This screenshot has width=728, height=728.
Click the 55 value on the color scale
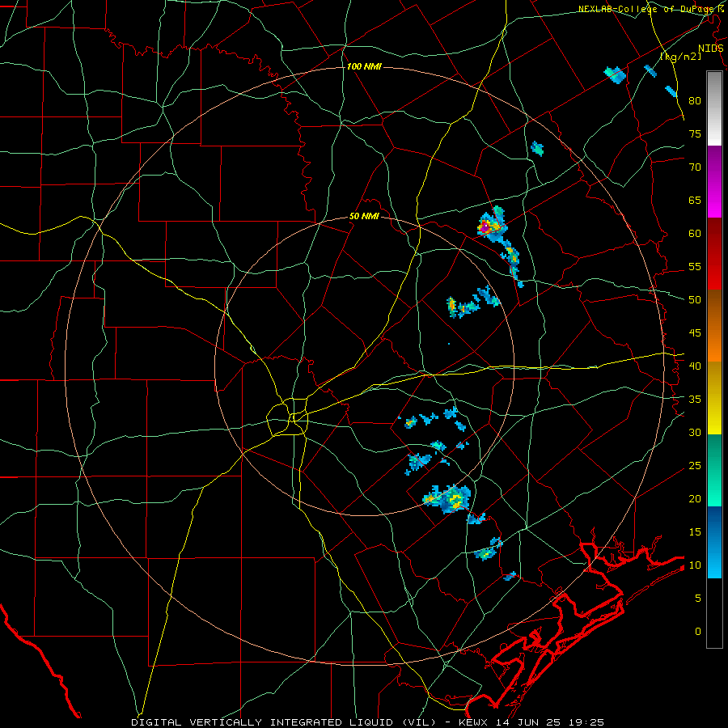[x=695, y=266]
